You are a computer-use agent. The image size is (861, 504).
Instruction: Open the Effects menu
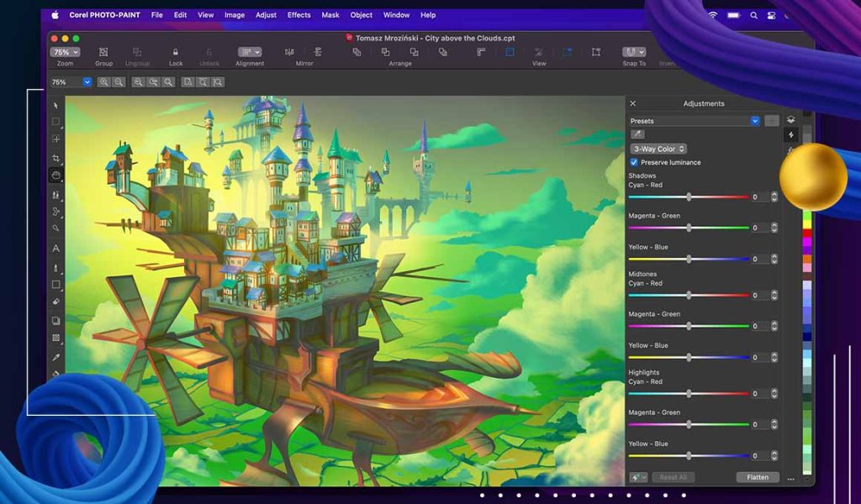point(298,15)
